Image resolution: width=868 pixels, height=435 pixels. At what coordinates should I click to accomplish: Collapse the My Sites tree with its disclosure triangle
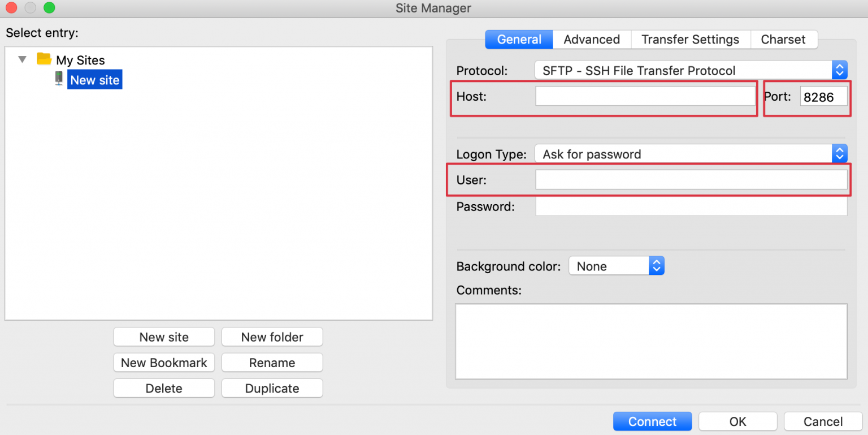22,59
